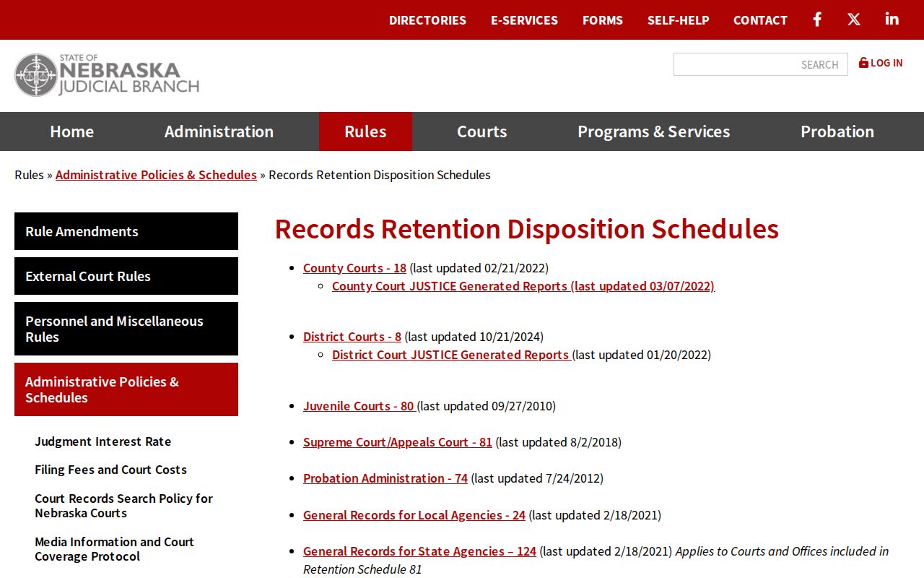Screen dimensions: 924x578
Task: Focus the site search input field
Action: coord(761,64)
